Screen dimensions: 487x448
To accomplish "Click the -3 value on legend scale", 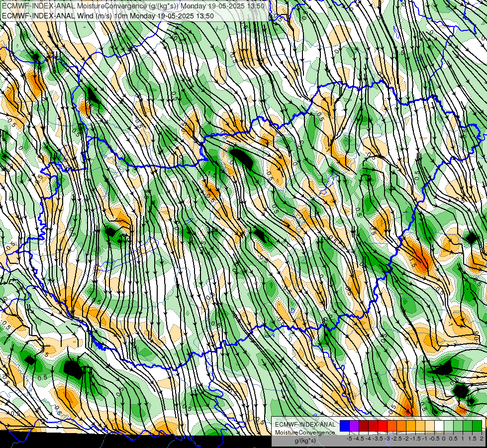I will (387, 439).
